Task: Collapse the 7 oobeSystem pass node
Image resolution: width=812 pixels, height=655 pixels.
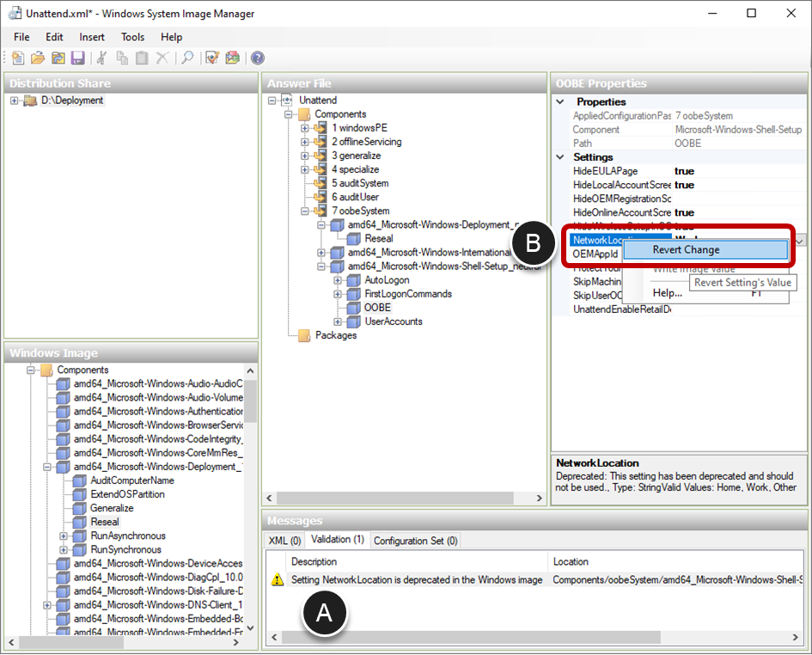Action: tap(306, 211)
